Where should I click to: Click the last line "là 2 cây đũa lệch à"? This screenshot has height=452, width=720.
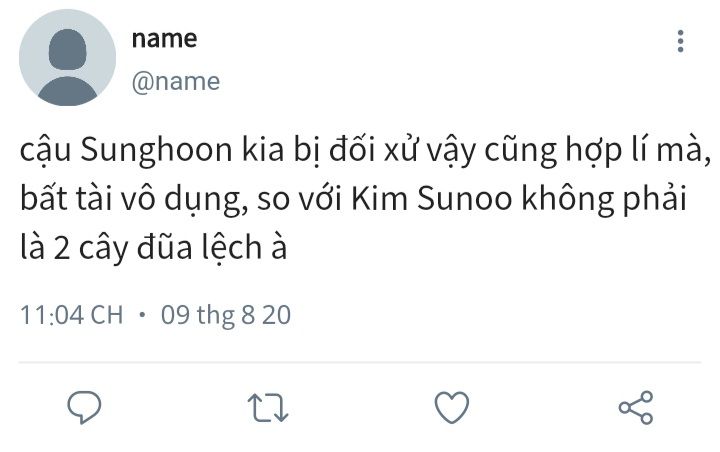coord(153,248)
